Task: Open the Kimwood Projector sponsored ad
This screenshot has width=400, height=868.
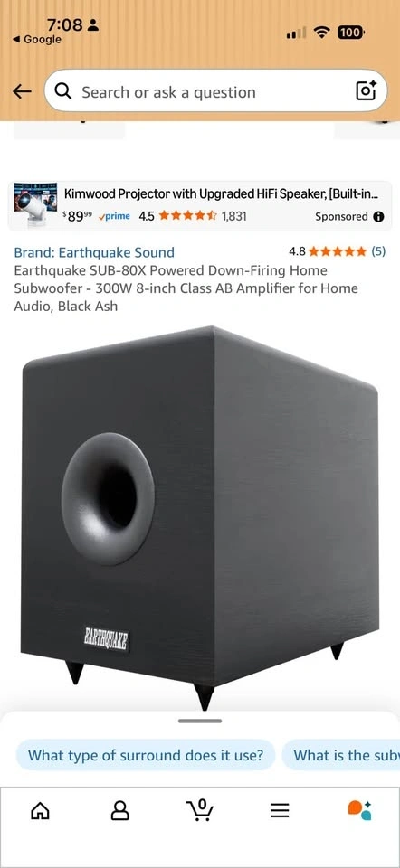Action: [200, 206]
